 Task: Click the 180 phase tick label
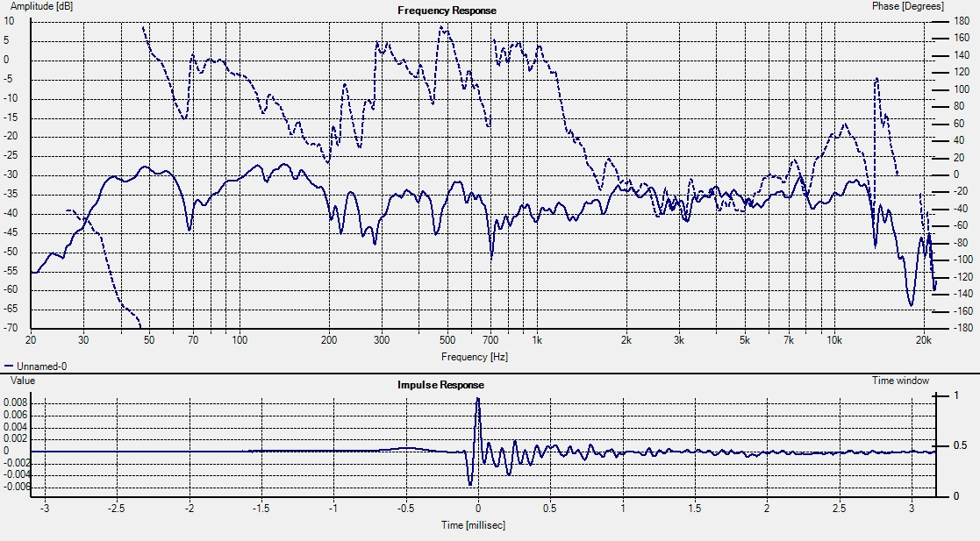coord(961,21)
